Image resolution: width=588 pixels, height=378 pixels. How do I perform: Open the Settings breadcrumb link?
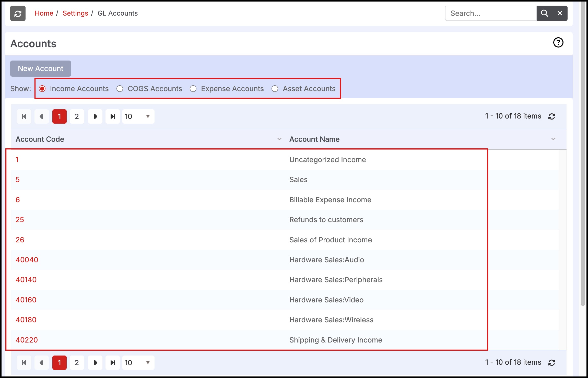click(75, 13)
